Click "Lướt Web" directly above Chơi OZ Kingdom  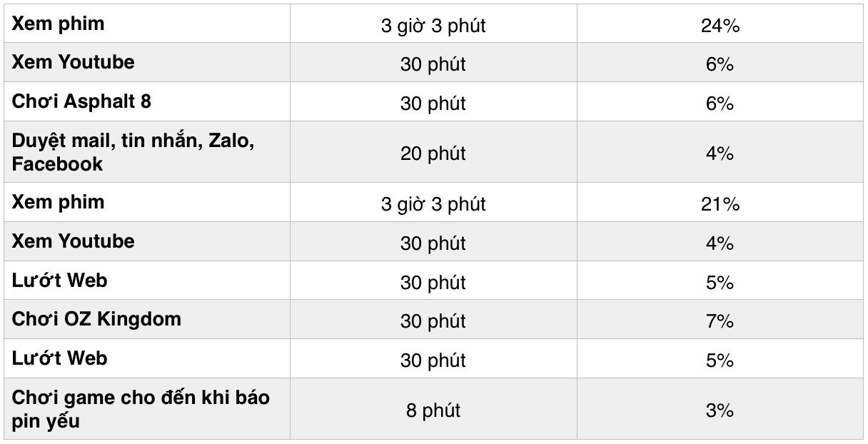(59, 281)
